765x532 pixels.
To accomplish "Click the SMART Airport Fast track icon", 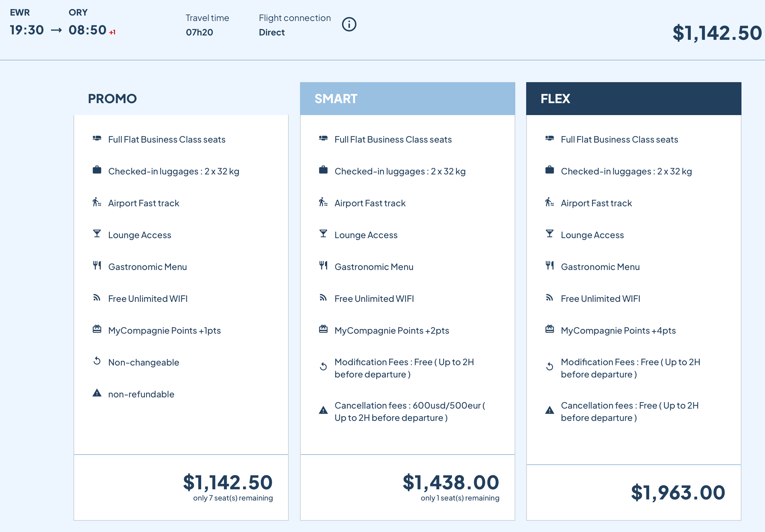I will (323, 202).
